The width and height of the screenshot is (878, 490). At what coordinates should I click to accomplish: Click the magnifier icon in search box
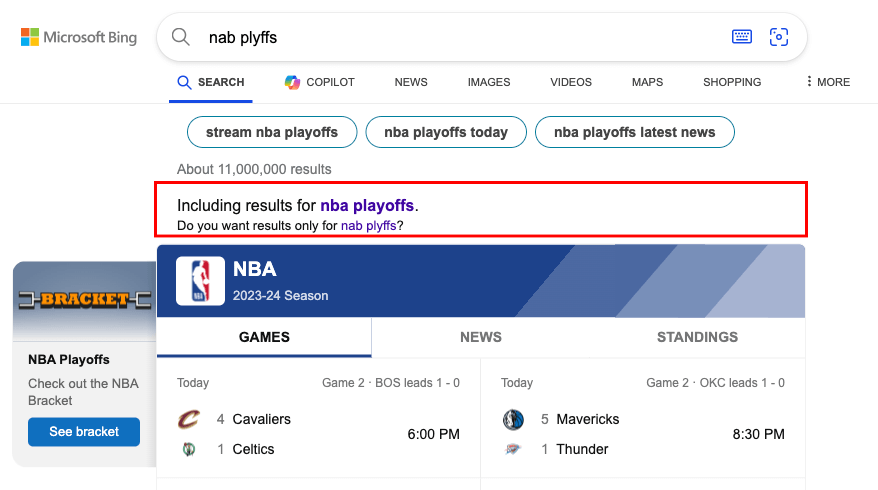coord(180,37)
